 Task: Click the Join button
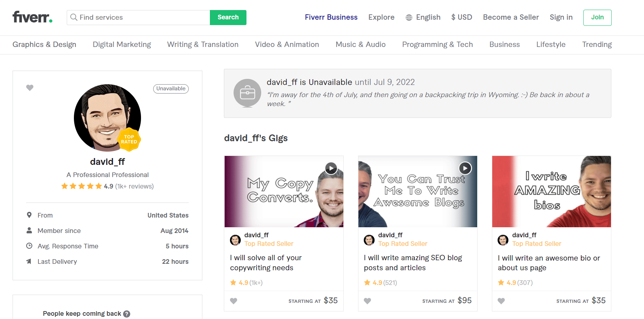point(597,18)
